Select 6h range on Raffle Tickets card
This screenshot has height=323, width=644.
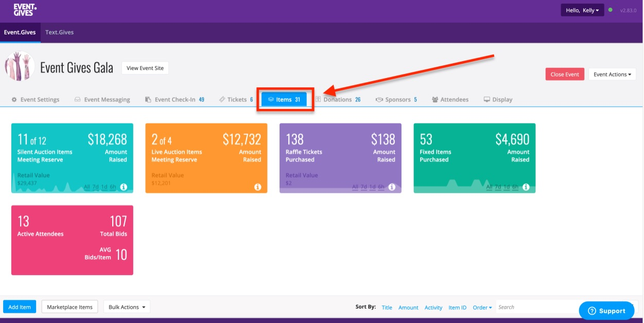[381, 187]
